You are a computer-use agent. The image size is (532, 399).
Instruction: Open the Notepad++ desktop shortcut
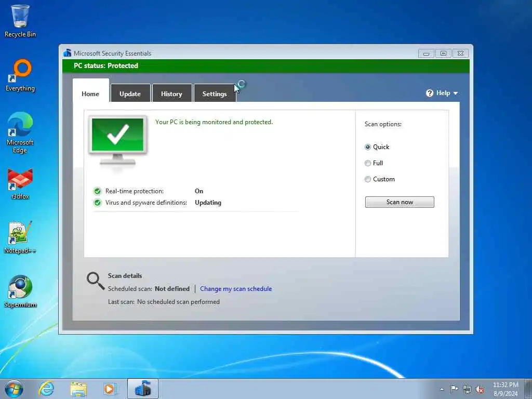click(20, 237)
